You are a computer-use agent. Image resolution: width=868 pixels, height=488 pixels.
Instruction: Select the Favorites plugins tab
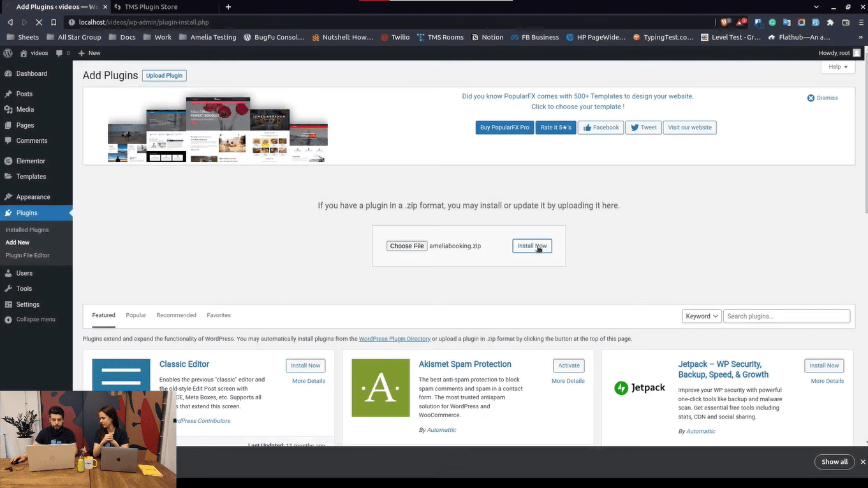click(219, 315)
